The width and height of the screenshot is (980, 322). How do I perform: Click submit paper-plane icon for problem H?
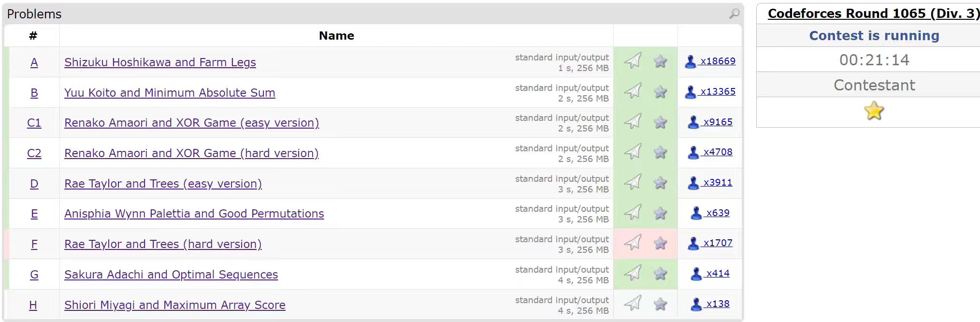click(x=633, y=304)
